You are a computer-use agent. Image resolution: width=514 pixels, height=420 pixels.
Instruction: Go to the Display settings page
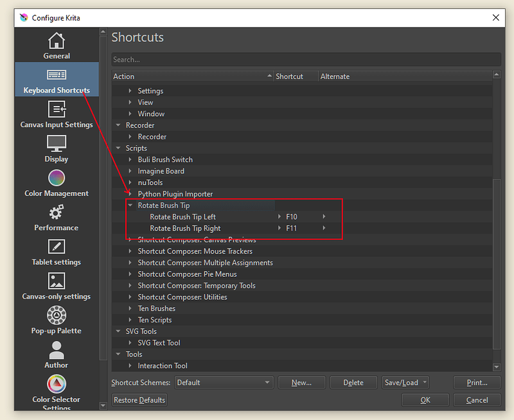(57, 149)
